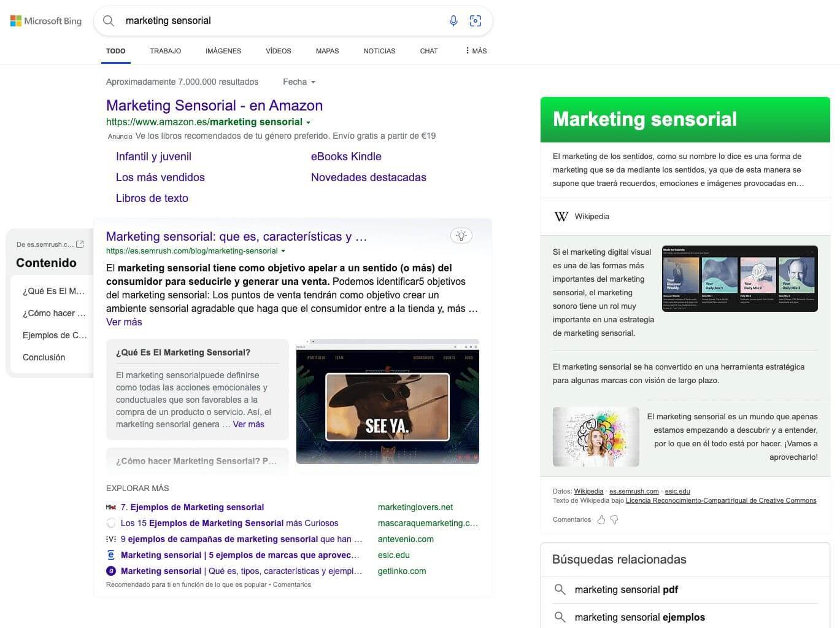Click the lightbulb icon on the Semrush result
This screenshot has height=628, width=840.
tap(461, 235)
